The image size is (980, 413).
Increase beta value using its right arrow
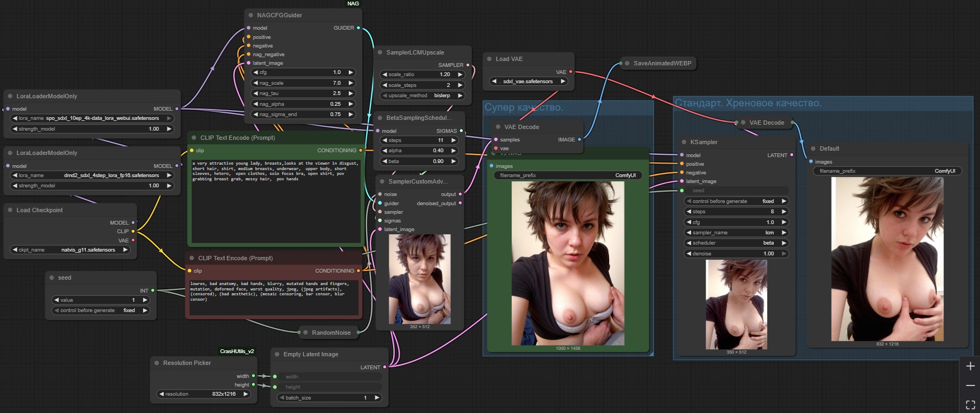tap(454, 161)
